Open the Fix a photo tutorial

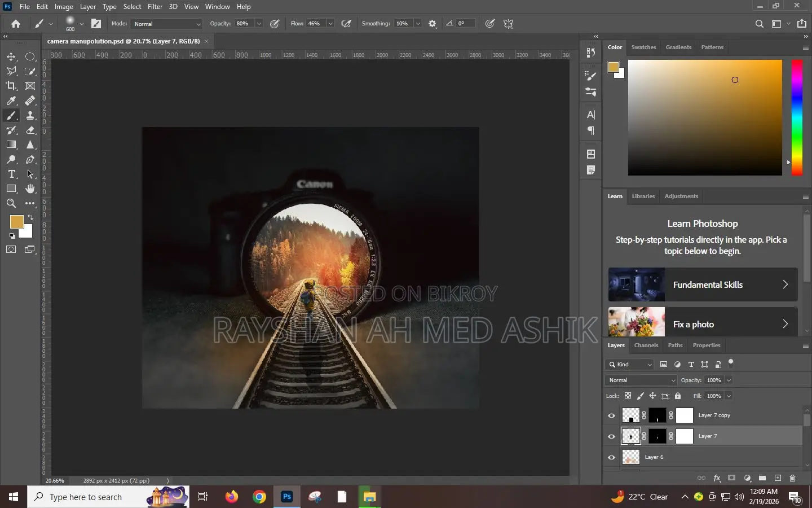tap(703, 322)
